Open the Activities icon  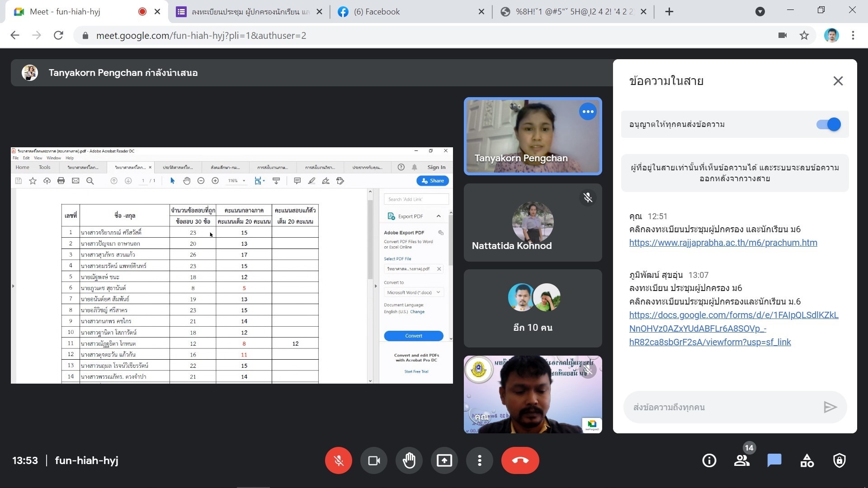coord(807,460)
